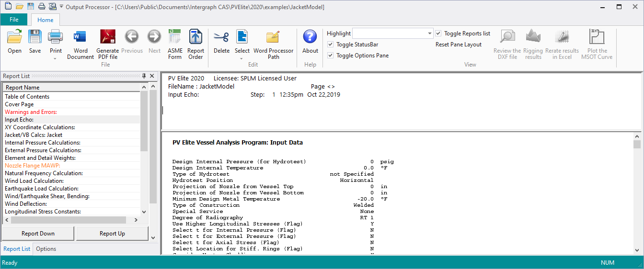Click the Report Up button
Screen dimensions: 644x269
click(112, 234)
